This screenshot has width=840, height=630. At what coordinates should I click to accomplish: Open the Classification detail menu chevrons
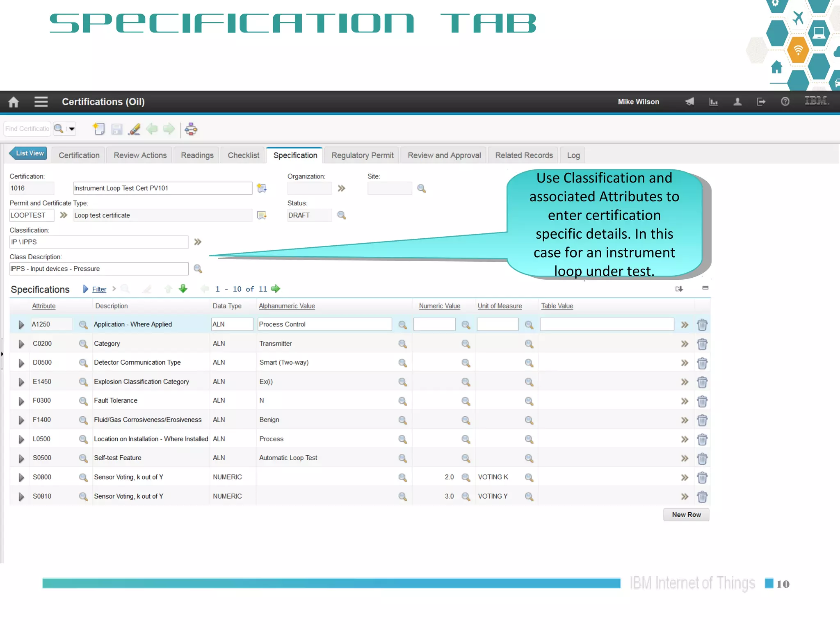198,242
